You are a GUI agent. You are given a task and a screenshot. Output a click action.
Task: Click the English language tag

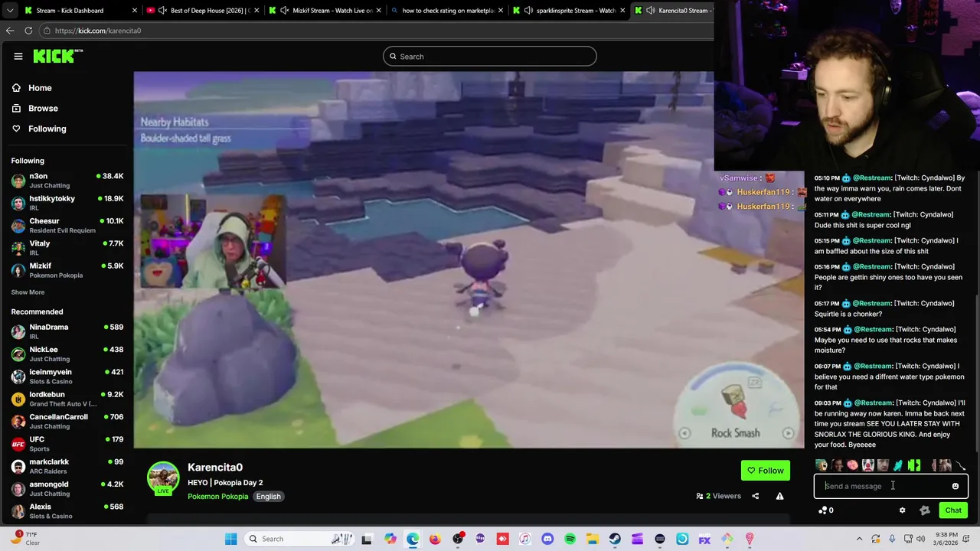pyautogui.click(x=268, y=496)
